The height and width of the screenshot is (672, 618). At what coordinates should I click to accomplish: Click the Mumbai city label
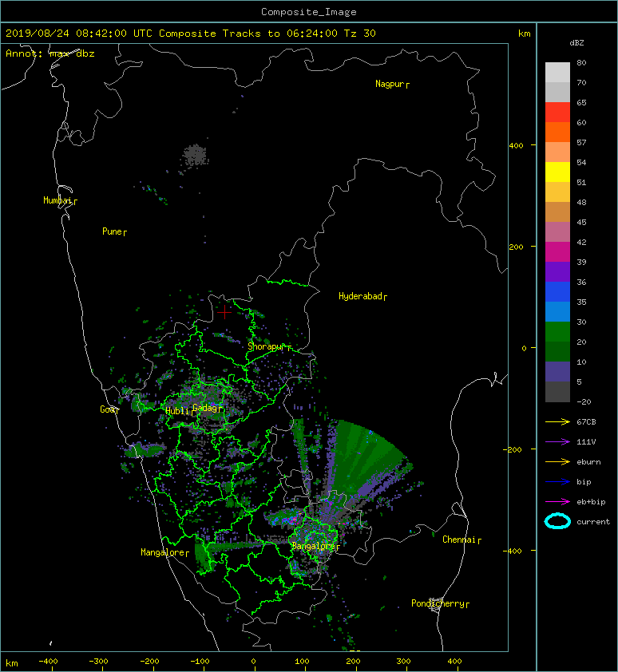(x=60, y=200)
